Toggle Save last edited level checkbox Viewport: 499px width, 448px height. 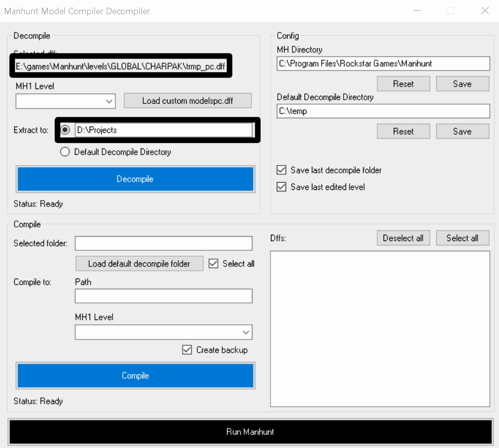pos(281,187)
